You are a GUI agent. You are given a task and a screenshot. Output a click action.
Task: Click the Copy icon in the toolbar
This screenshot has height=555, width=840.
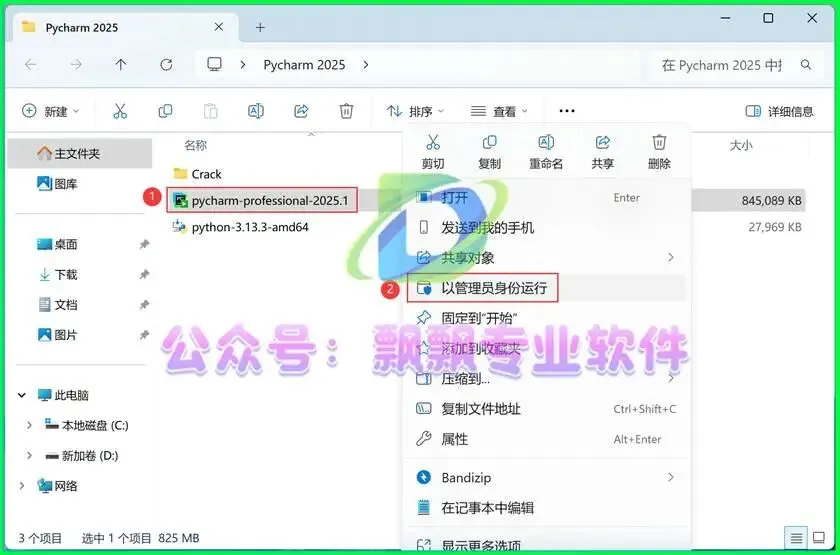[165, 111]
